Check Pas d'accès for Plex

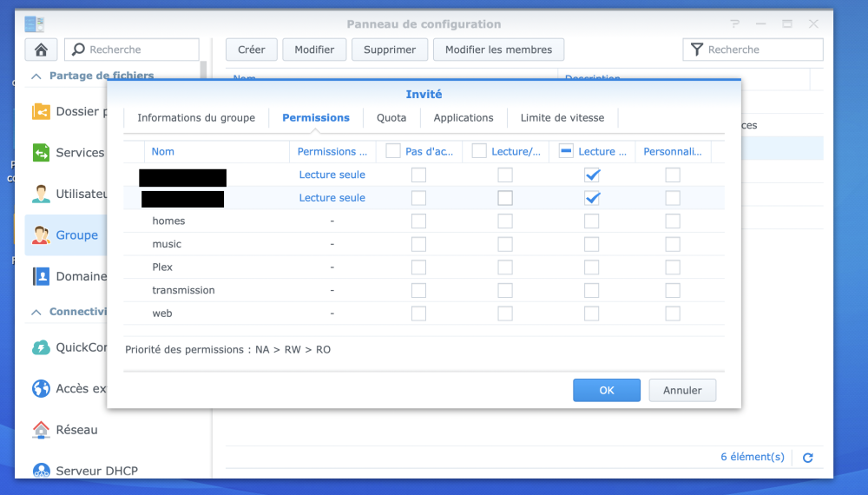point(418,267)
